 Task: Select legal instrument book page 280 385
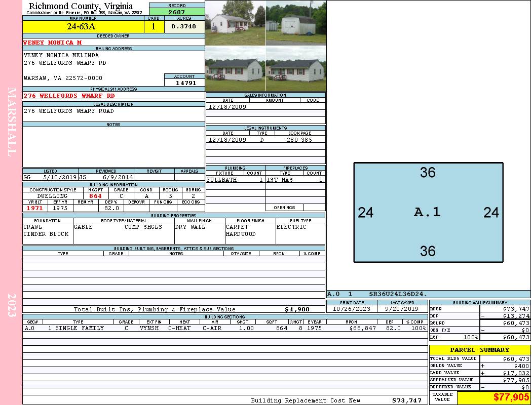[299, 140]
